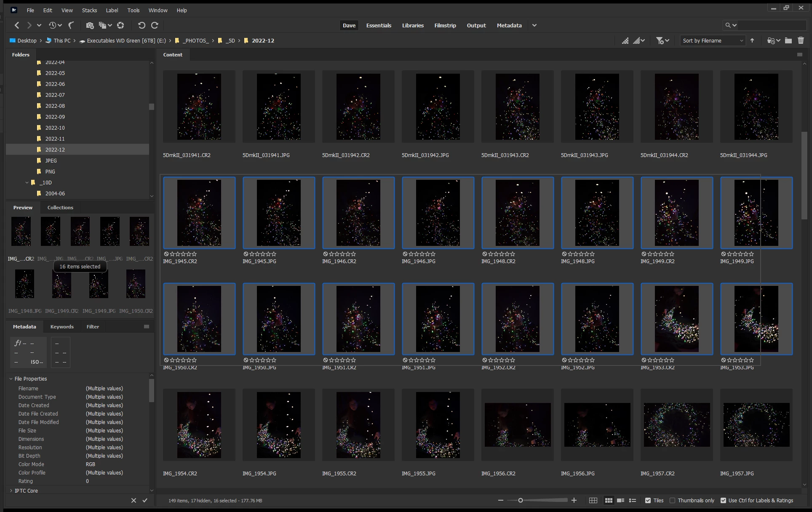Select the Filmstrip workspace

tap(445, 25)
